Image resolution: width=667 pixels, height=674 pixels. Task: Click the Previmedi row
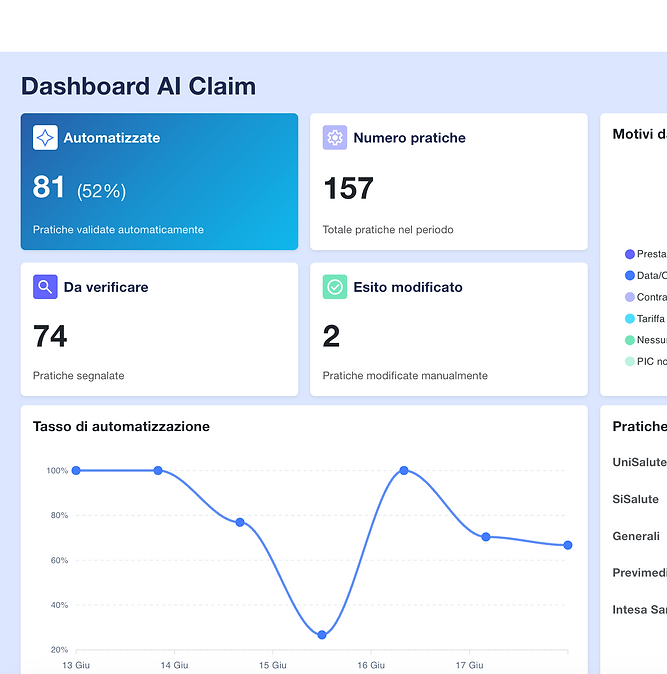(639, 573)
